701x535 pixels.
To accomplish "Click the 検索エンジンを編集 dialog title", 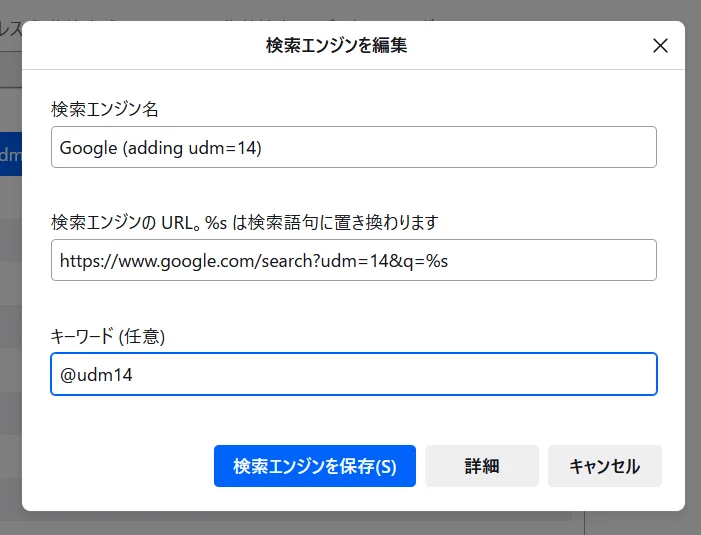I will coord(336,45).
